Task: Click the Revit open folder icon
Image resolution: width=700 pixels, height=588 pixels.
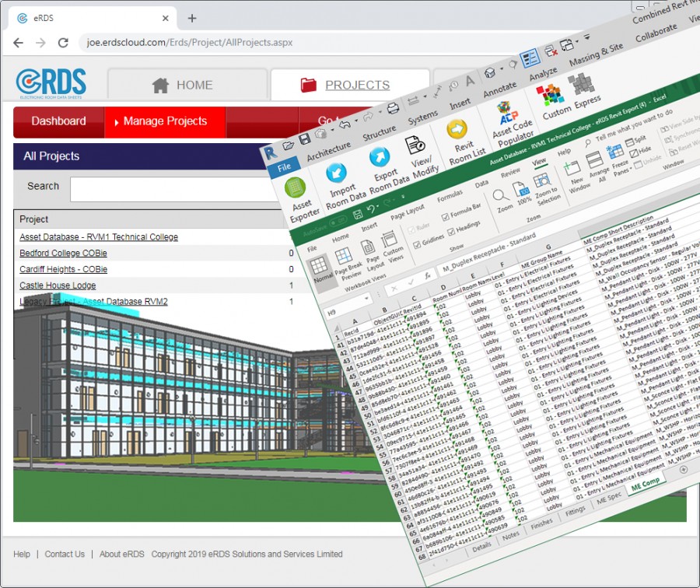Action: tap(289, 145)
